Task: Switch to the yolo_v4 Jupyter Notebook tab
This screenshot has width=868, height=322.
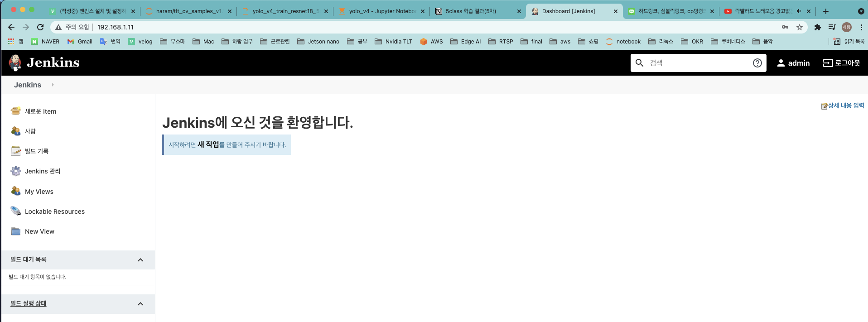Action: pos(381,11)
